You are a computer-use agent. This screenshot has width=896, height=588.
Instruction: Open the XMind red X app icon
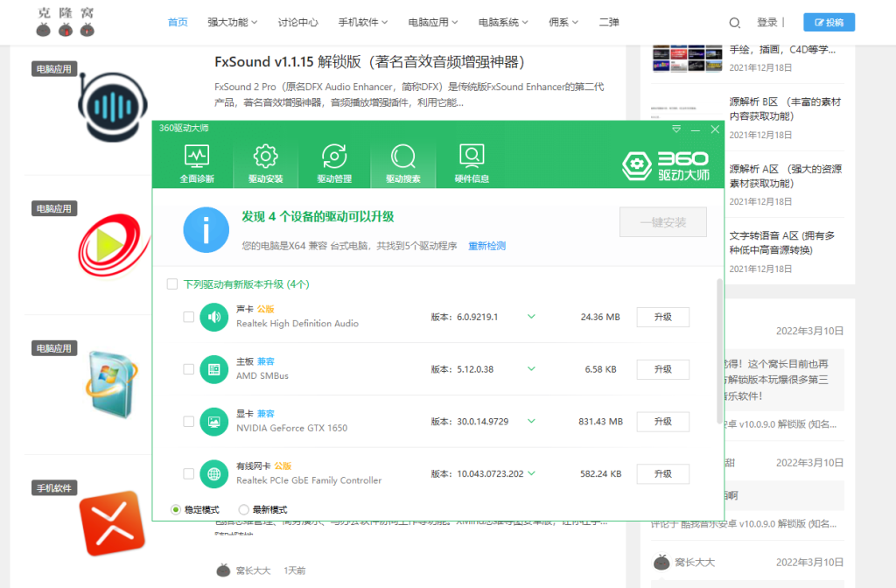point(112,523)
